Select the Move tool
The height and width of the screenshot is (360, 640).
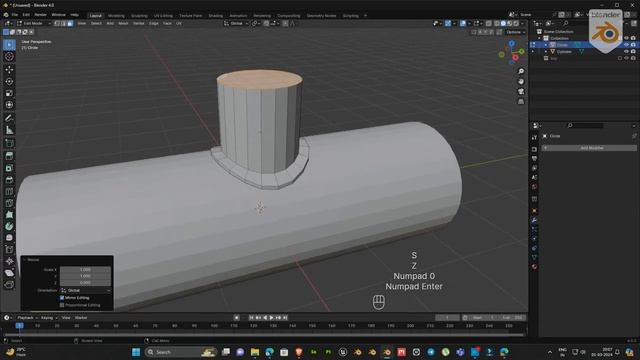[9, 70]
